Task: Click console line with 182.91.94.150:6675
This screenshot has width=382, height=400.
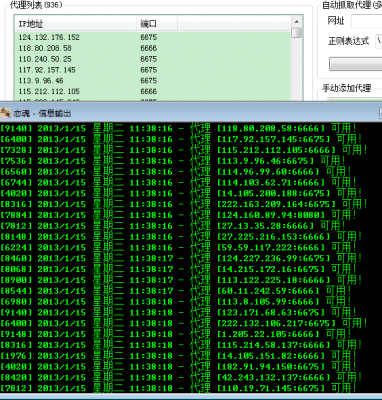Action: 178,367
